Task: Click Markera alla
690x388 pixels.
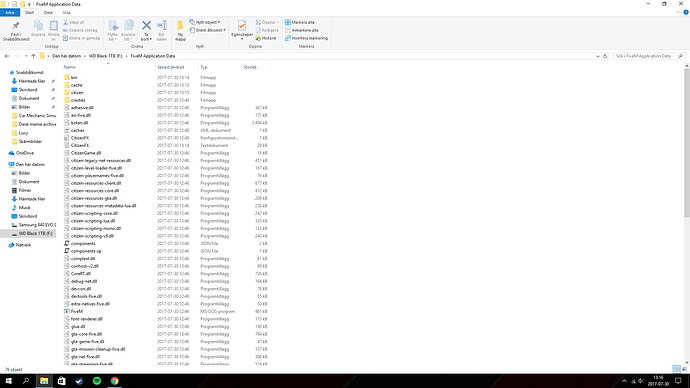Action: point(300,22)
